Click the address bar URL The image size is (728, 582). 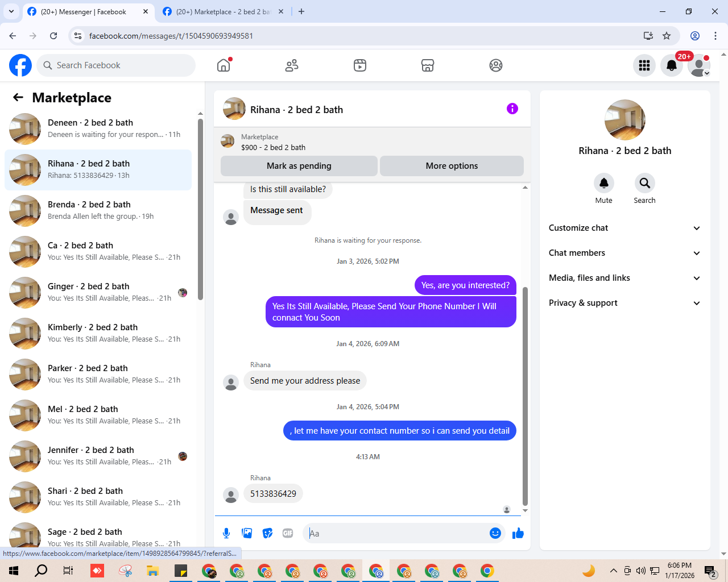(171, 36)
